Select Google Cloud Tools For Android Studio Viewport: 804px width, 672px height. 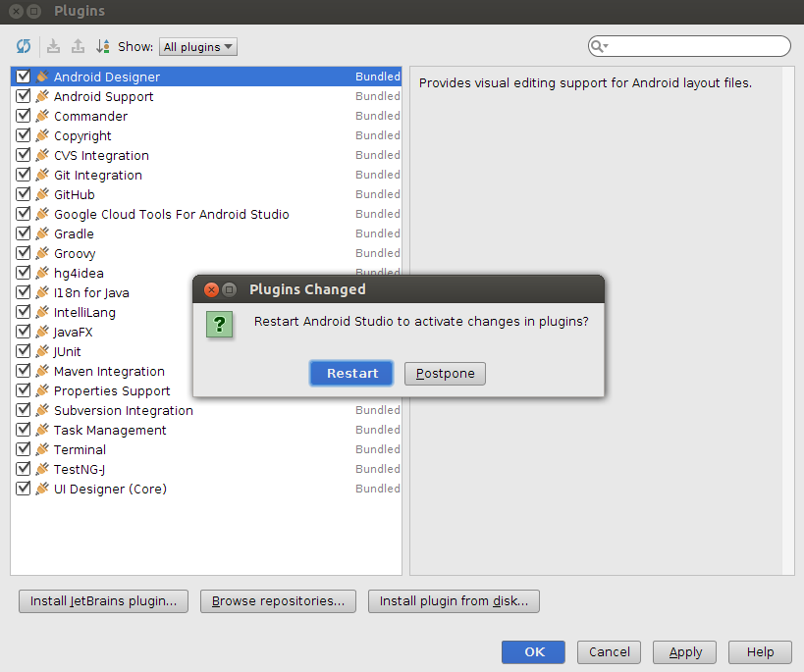tap(205, 214)
